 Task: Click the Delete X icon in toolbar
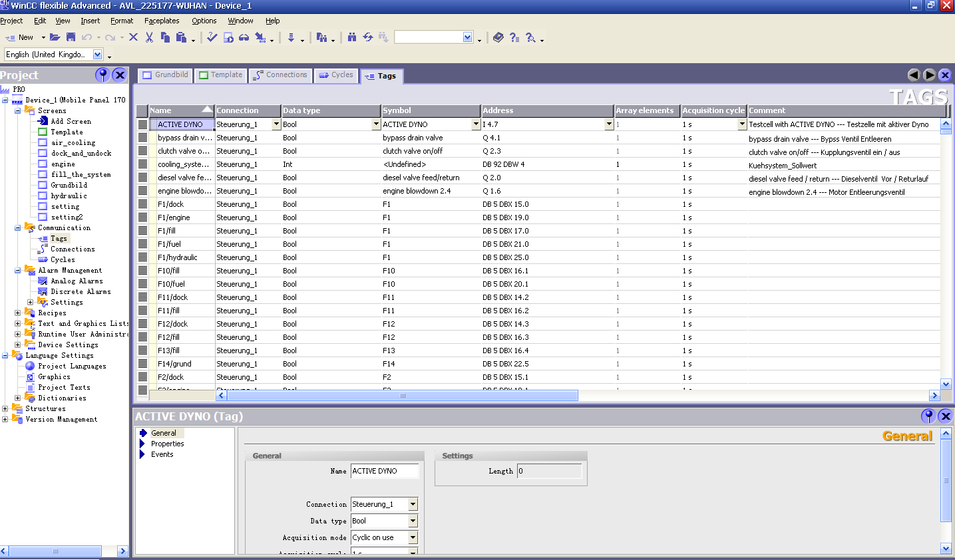click(x=133, y=37)
